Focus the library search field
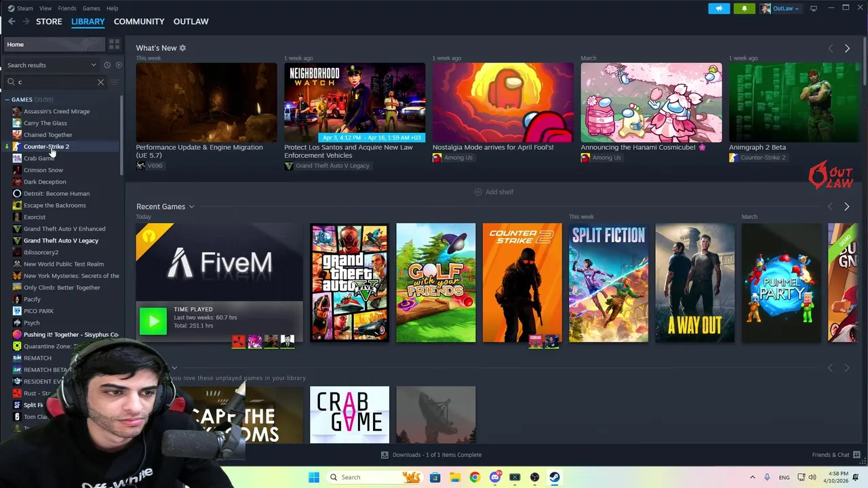The height and width of the screenshot is (488, 868). click(x=54, y=82)
